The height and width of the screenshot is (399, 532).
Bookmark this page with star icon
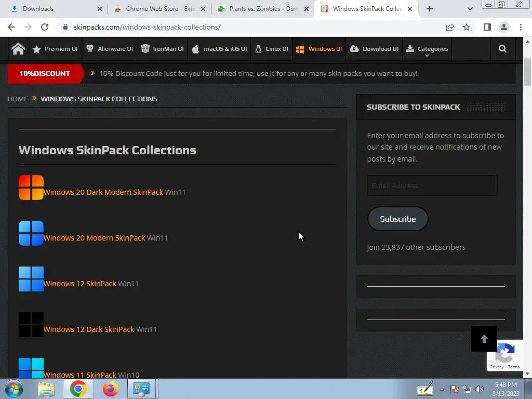pyautogui.click(x=467, y=27)
